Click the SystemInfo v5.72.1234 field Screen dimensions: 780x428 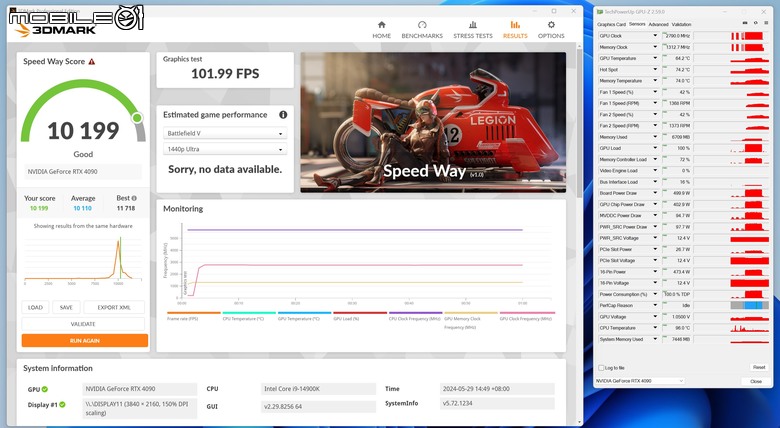(x=497, y=403)
